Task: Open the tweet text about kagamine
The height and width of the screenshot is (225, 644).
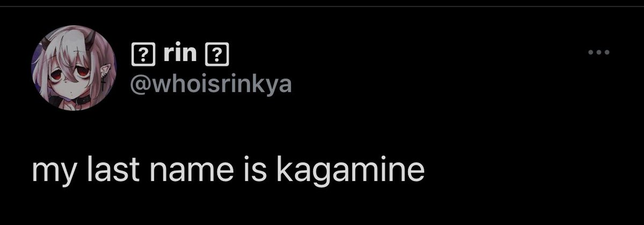Action: [x=228, y=172]
